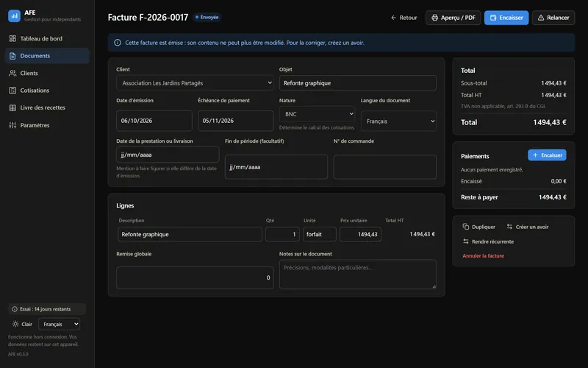Click the sun icon for light theme
This screenshot has width=588, height=368.
(15, 324)
